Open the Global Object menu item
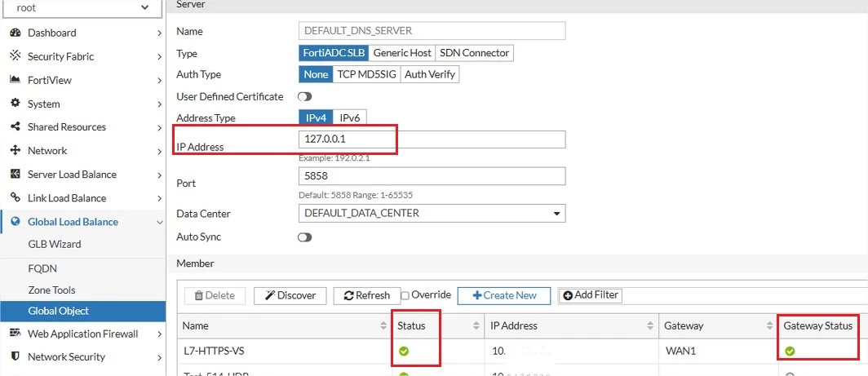868x376 pixels. [x=82, y=312]
